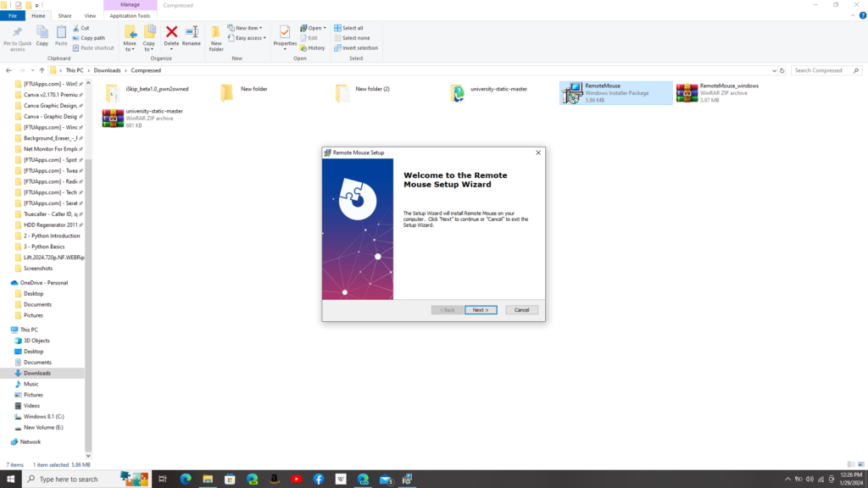This screenshot has height=488, width=868.
Task: Switch to the Share ribbon tab
Action: point(64,15)
